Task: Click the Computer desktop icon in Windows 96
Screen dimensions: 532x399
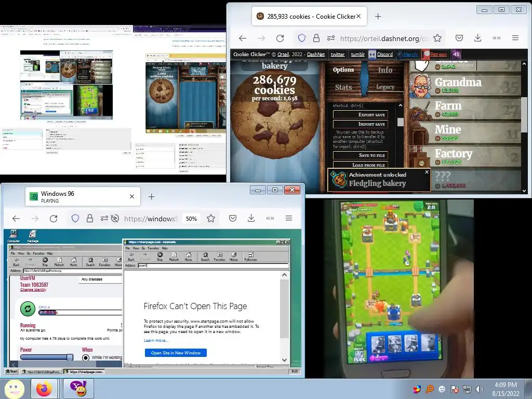Action: [x=14, y=236]
